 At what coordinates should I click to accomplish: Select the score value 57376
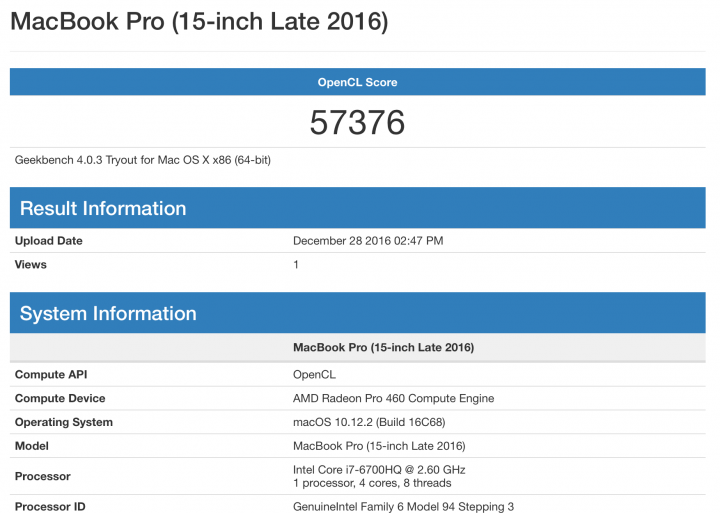click(x=357, y=122)
